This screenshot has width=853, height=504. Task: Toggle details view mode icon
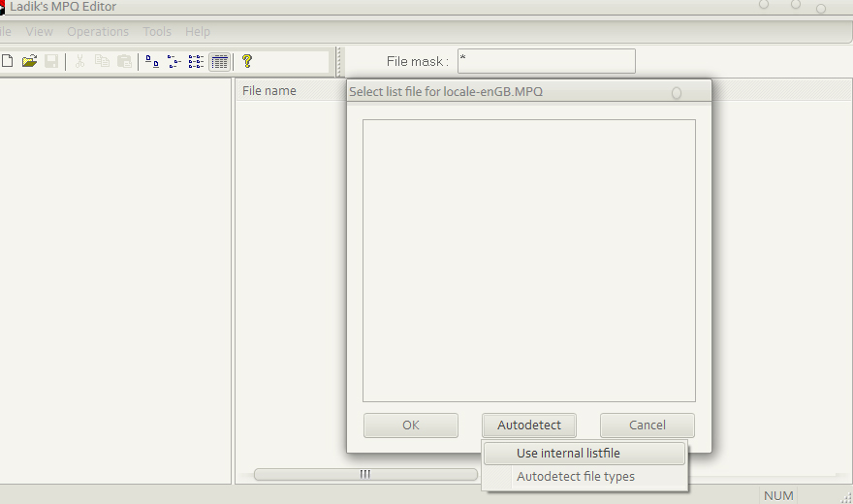pyautogui.click(x=220, y=61)
